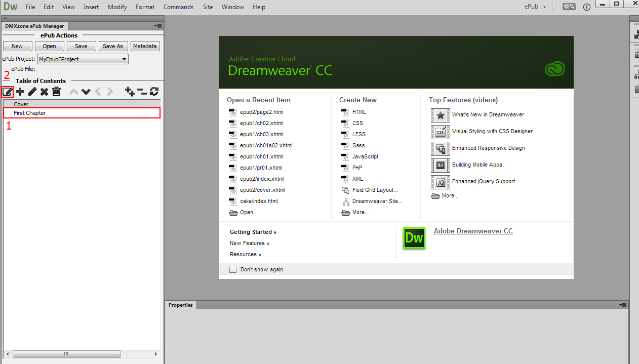This screenshot has width=639, height=364.
Task: Click the double-plus icon in Table of Contents
Action: click(130, 92)
